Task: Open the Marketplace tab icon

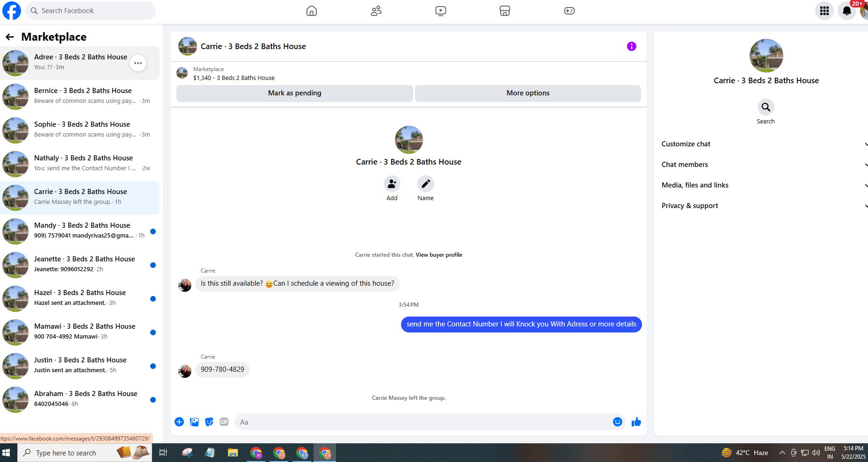Action: coord(505,11)
